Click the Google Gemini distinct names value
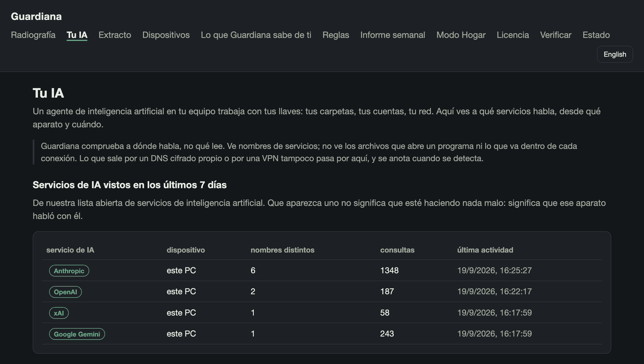 [253, 334]
